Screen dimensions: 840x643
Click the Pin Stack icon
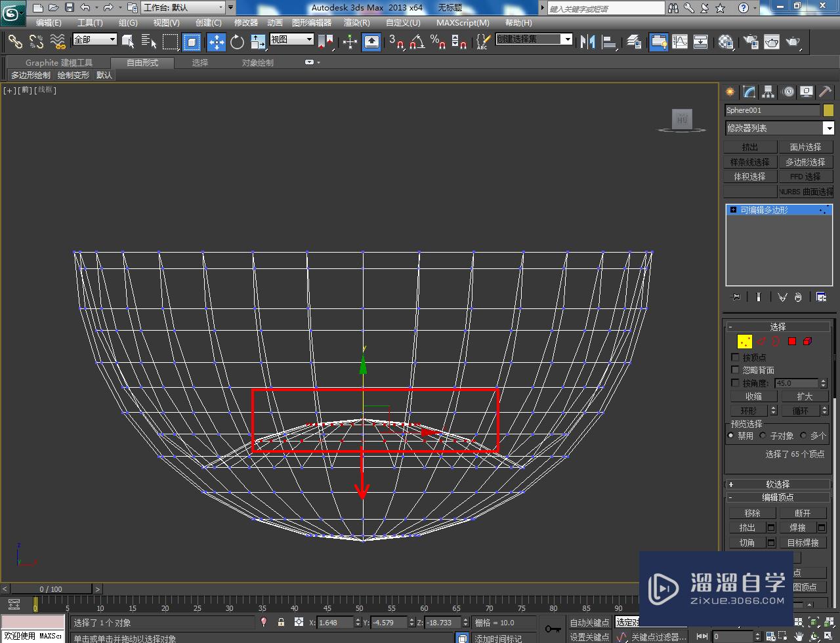736,297
